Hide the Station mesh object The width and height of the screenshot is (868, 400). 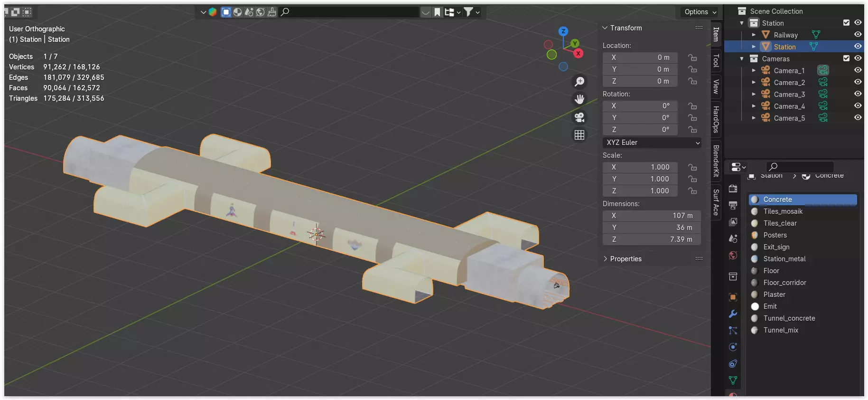858,47
